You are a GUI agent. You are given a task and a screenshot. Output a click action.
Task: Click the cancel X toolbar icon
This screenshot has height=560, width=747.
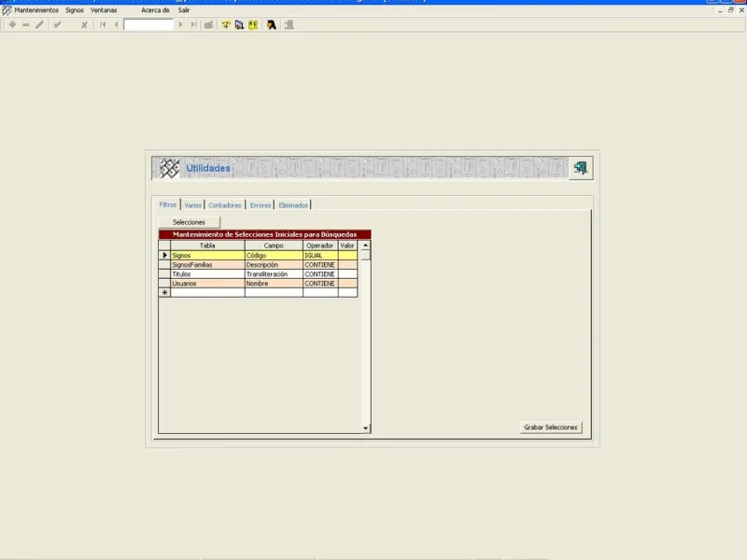point(84,25)
